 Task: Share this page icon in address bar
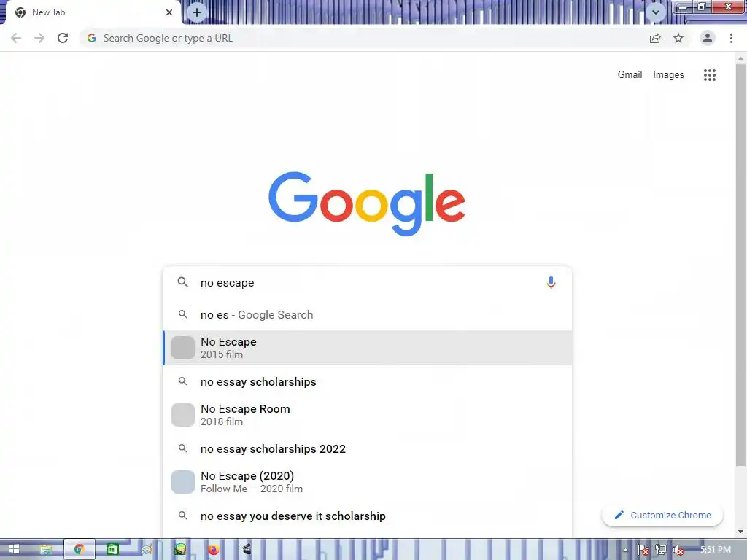[x=655, y=38]
